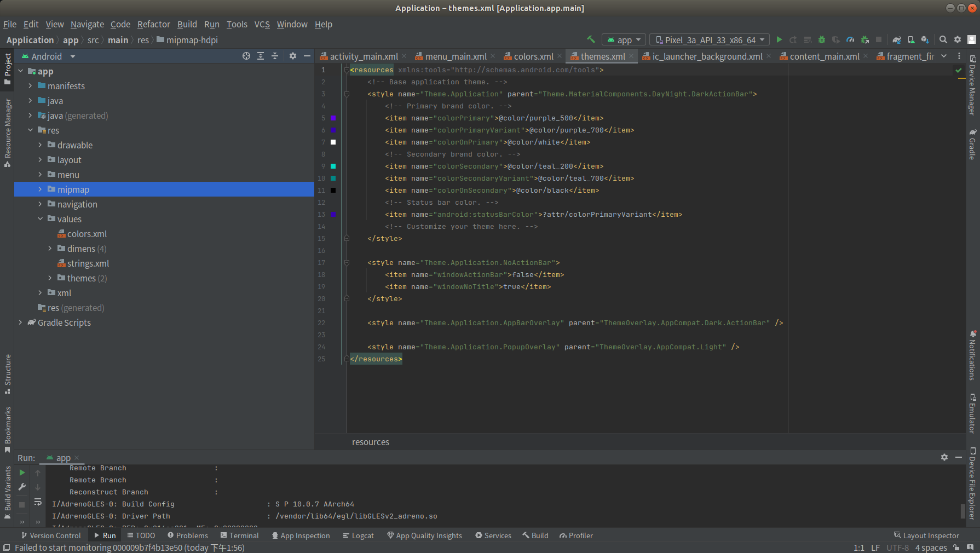Switch to activity_main.xml editor tab
The height and width of the screenshot is (553, 980).
[364, 56]
